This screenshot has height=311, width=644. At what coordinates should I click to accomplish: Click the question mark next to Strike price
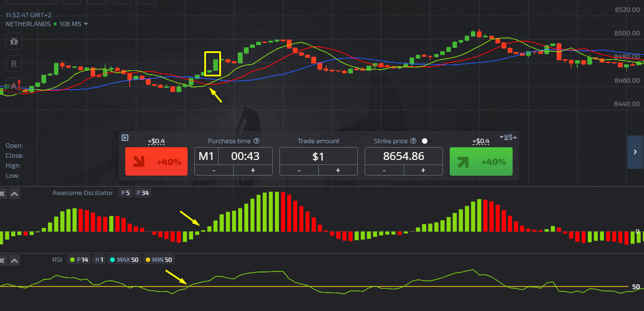[x=414, y=141]
